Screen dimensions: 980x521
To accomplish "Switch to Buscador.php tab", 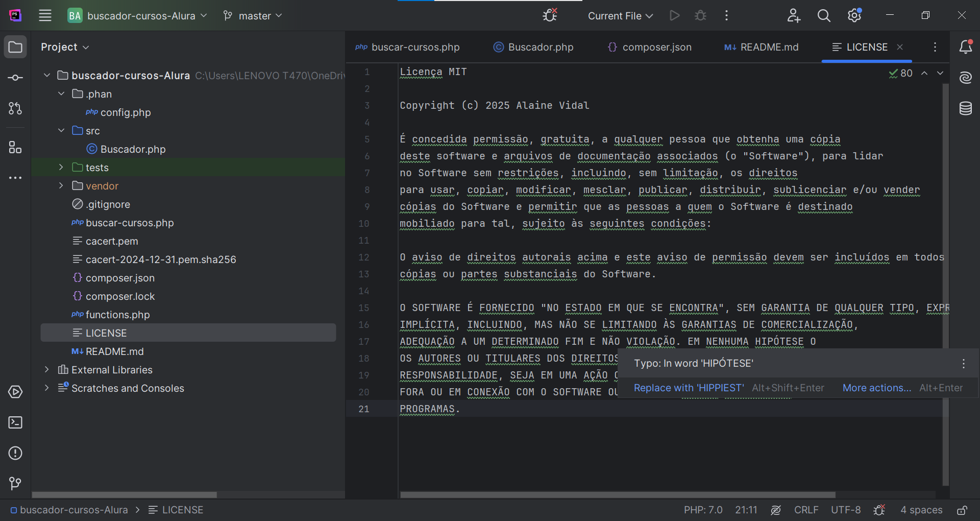I will click(x=533, y=47).
